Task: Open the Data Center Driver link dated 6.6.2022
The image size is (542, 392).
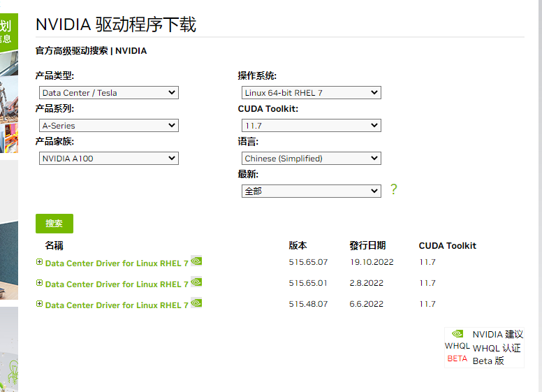Action: pos(117,305)
